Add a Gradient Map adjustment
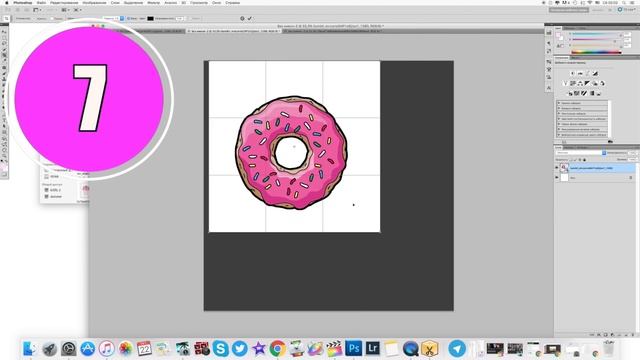The height and width of the screenshot is (360, 640). tap(592, 93)
